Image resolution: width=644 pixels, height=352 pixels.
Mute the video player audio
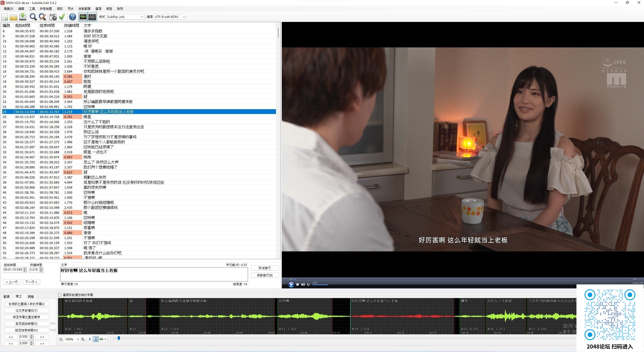tap(303, 284)
